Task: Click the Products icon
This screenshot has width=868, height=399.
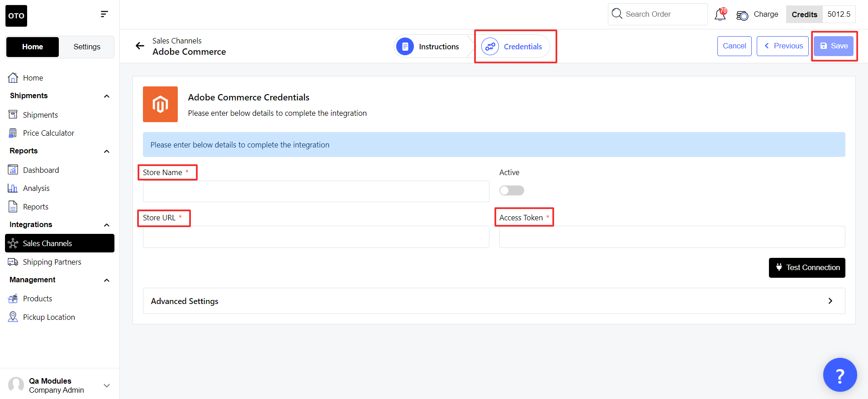Action: 13,299
